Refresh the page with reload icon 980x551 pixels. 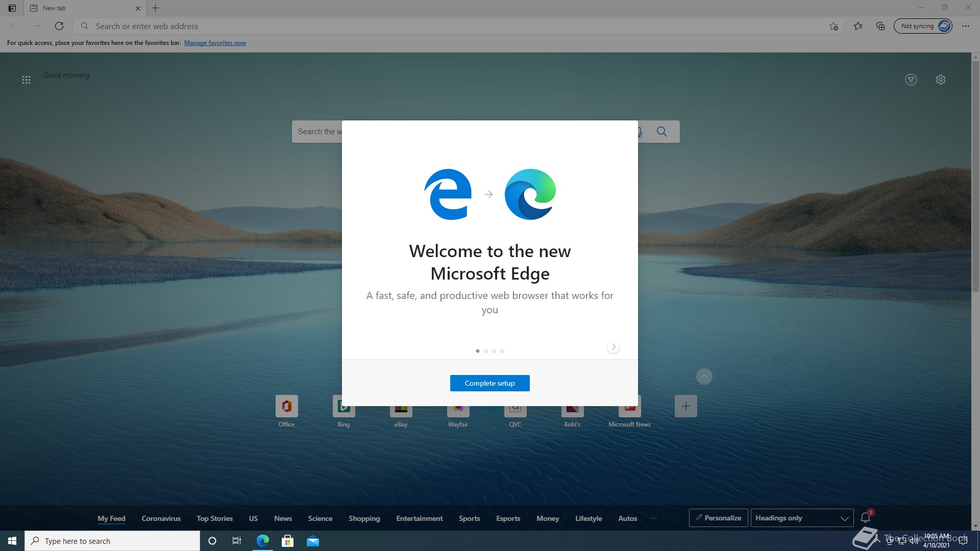(59, 26)
